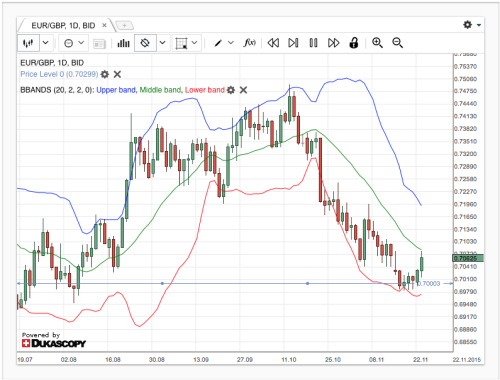Rewind chart with double-left arrows
Screen dimensions: 500x380
point(273,43)
